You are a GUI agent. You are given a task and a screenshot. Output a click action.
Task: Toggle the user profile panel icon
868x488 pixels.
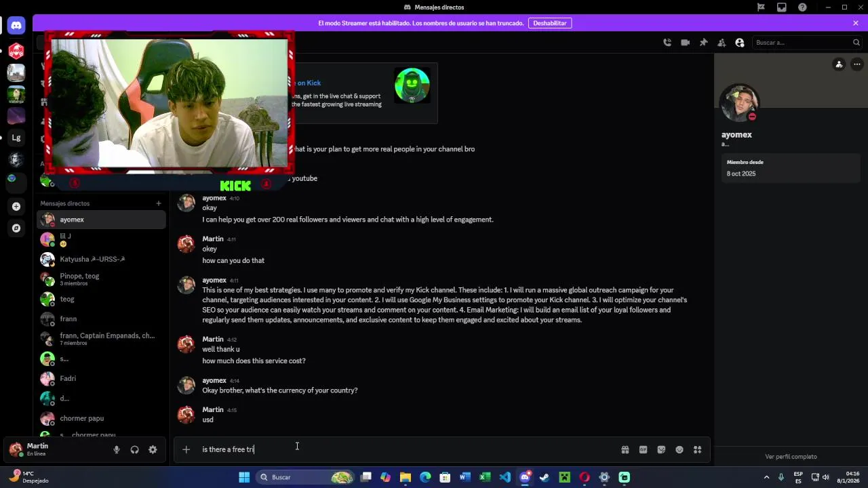pos(740,42)
